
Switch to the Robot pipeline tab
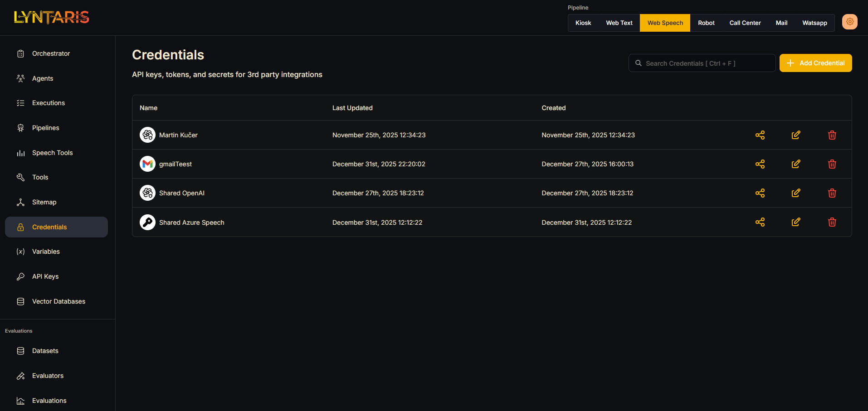706,23
